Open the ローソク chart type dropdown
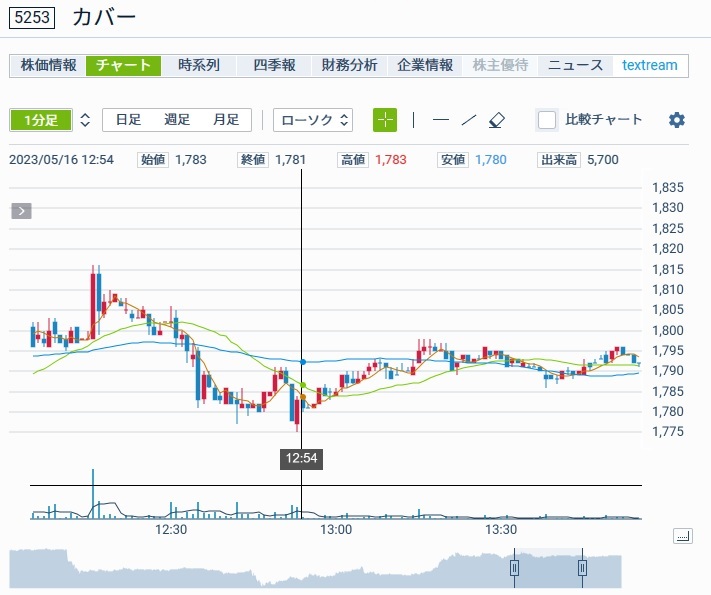The image size is (711, 595). point(313,120)
